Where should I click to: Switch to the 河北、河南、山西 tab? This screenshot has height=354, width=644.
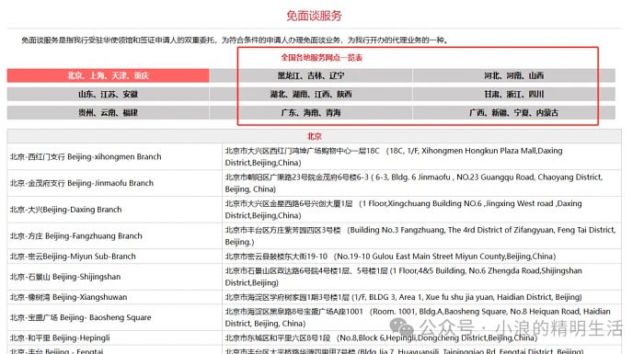(513, 75)
